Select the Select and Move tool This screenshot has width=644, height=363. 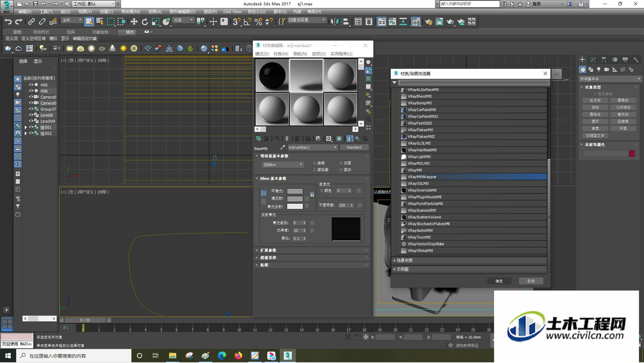click(x=134, y=22)
